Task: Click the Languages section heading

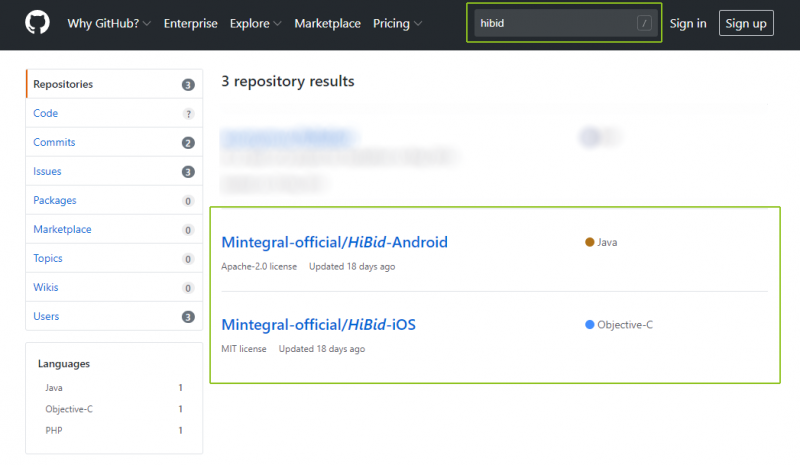Action: coord(64,364)
